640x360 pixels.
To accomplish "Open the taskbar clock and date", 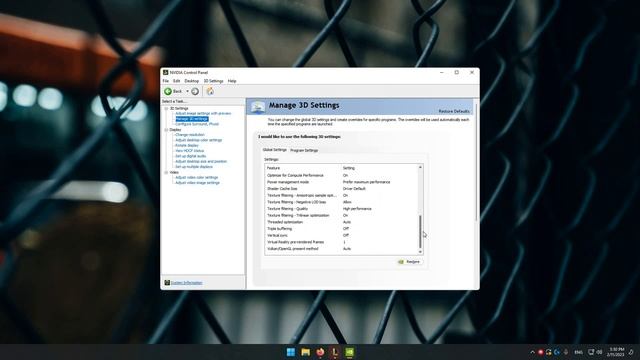I will point(616,352).
